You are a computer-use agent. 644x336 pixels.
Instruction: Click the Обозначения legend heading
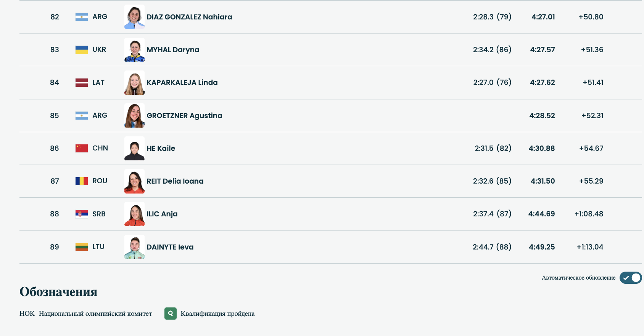(58, 292)
